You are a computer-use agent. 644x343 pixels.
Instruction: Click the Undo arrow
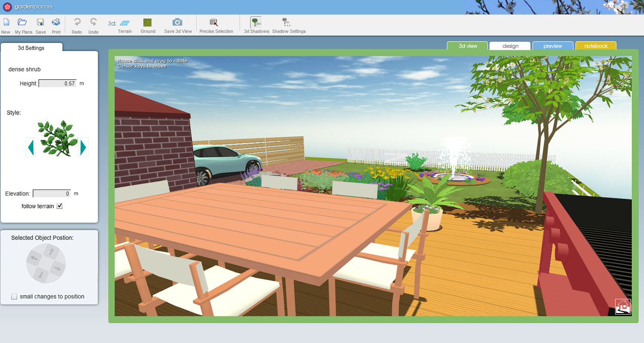coord(93,22)
